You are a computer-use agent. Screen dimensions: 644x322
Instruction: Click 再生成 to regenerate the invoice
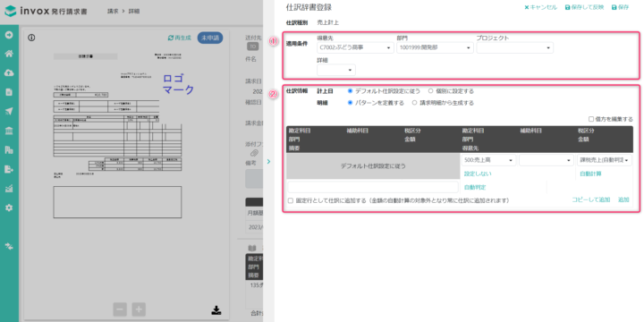pyautogui.click(x=180, y=38)
